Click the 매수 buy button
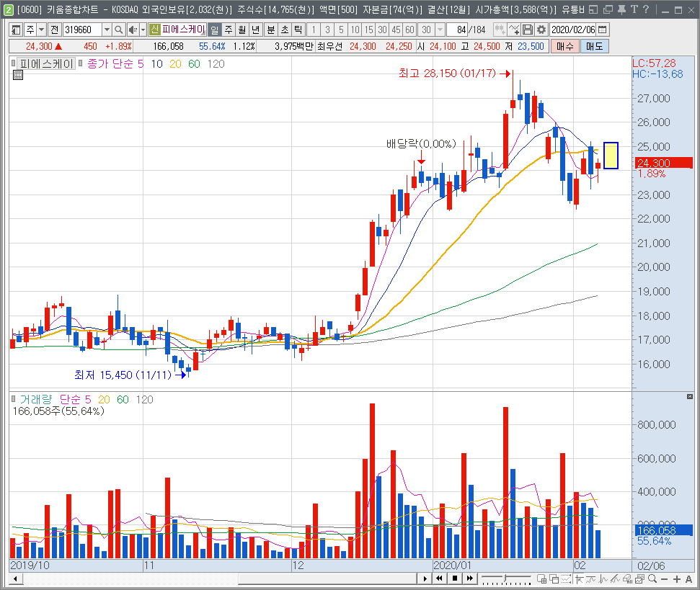The width and height of the screenshot is (700, 590). (x=564, y=46)
